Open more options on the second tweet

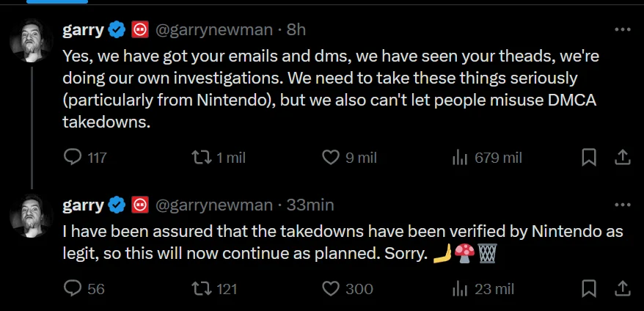[622, 205]
